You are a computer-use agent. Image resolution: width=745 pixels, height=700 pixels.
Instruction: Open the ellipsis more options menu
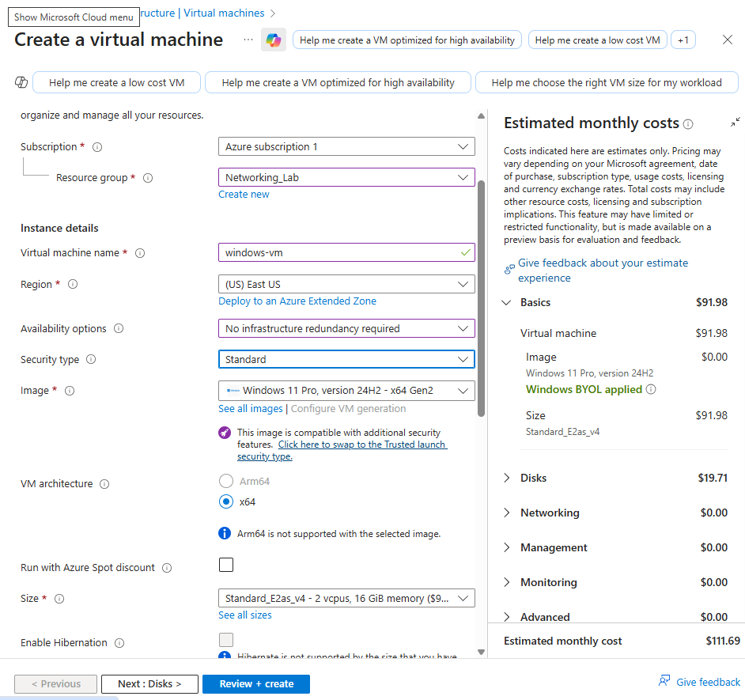pyautogui.click(x=248, y=40)
